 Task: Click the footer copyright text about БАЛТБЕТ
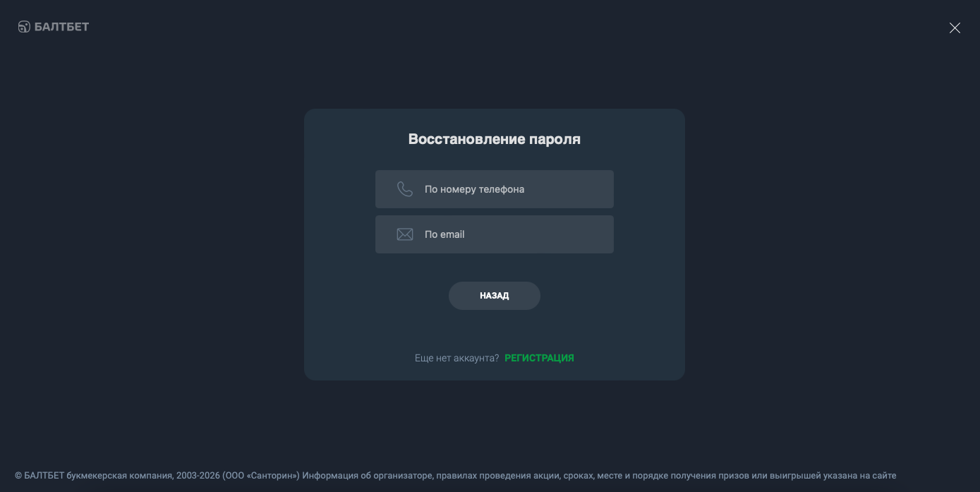[x=456, y=476]
